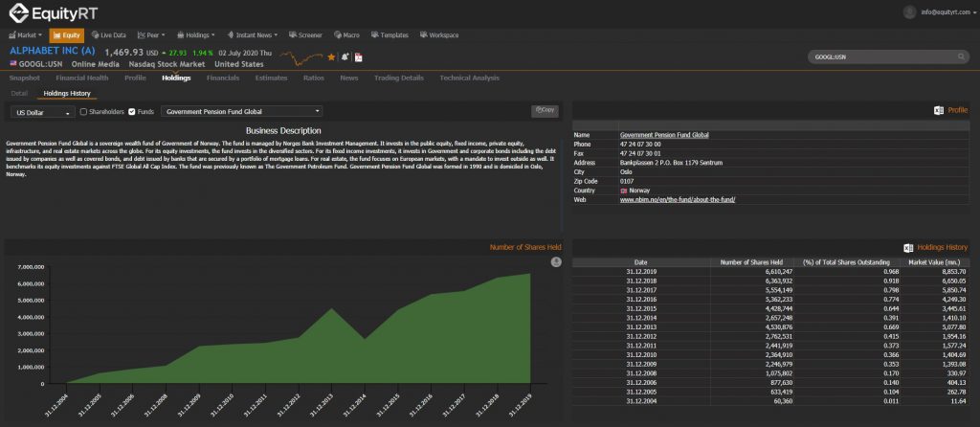Open the info@equityrt.com account dropdown
Image resolution: width=980 pixels, height=427 pixels.
[948, 11]
